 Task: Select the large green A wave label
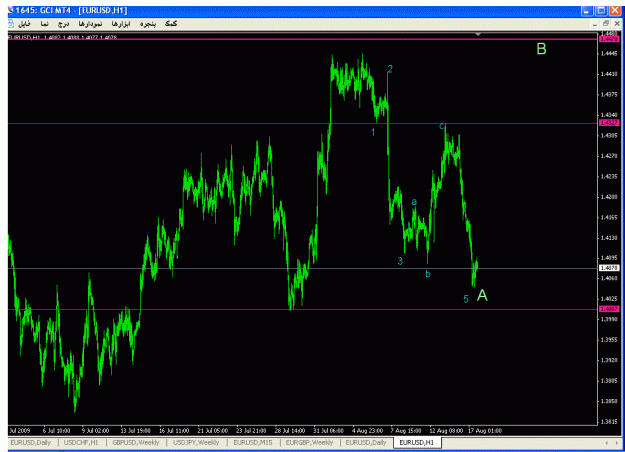tap(482, 295)
